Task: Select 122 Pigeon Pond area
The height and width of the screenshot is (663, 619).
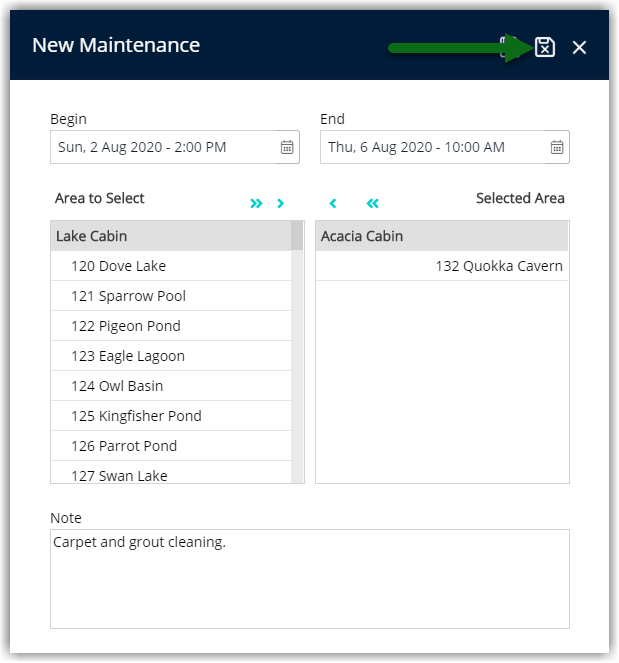Action: tap(171, 326)
